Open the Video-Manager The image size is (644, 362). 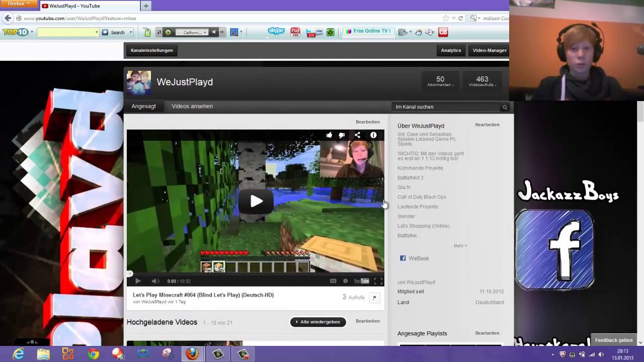click(489, 50)
